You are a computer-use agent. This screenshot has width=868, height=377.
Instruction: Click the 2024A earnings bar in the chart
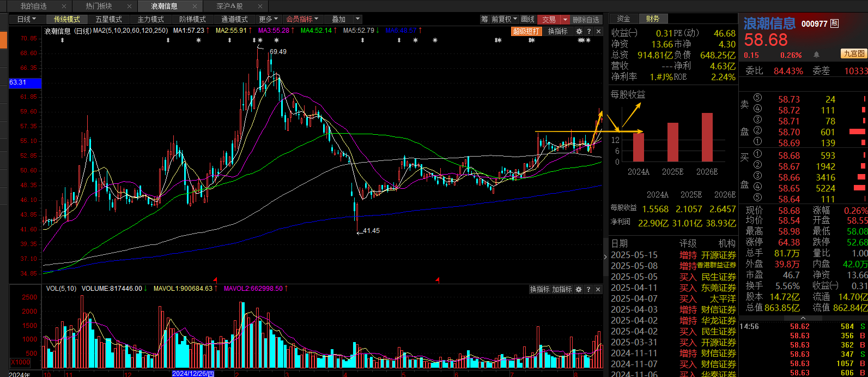638,147
